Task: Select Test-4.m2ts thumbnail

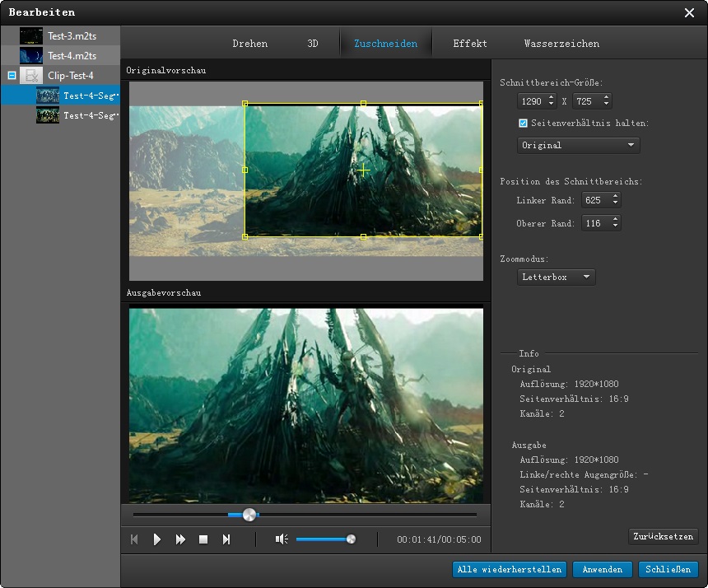Action: click(31, 55)
